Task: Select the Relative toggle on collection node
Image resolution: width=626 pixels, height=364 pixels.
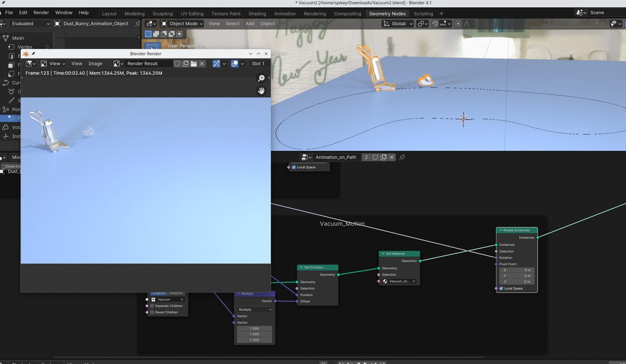Action: [176, 293]
